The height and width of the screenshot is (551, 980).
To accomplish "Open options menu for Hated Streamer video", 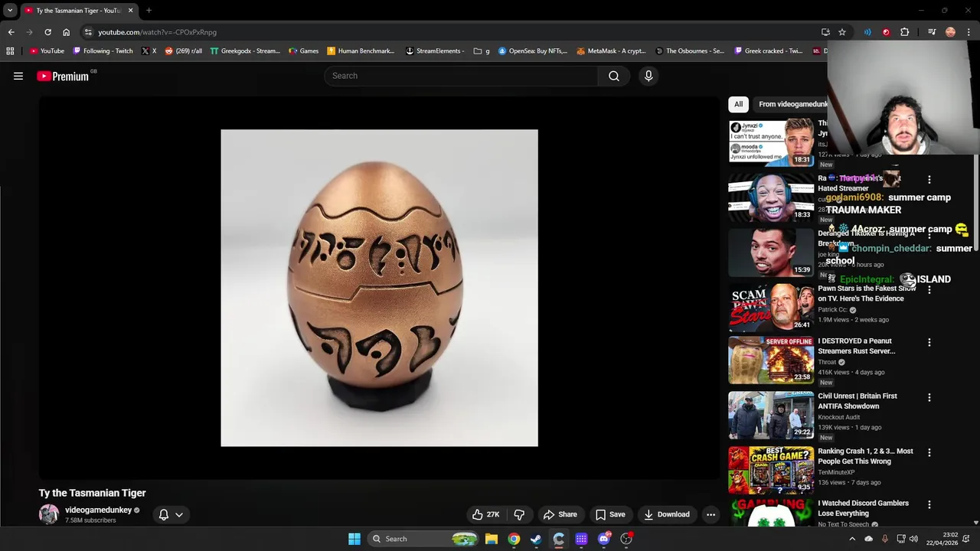I will tap(929, 180).
